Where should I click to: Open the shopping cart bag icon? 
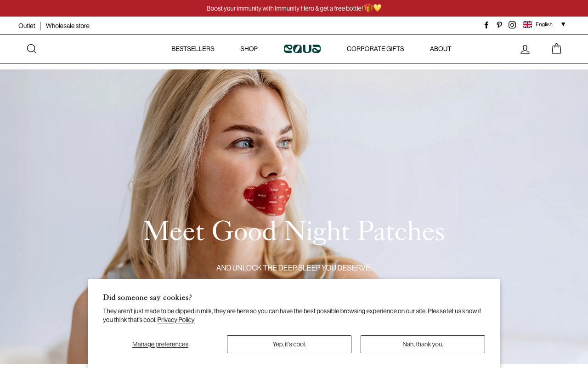tap(556, 49)
